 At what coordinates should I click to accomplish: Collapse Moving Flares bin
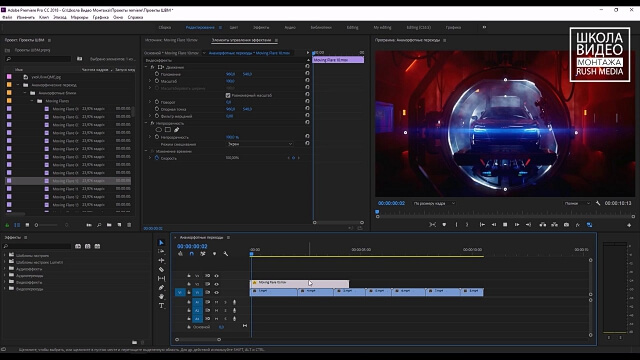(32, 101)
